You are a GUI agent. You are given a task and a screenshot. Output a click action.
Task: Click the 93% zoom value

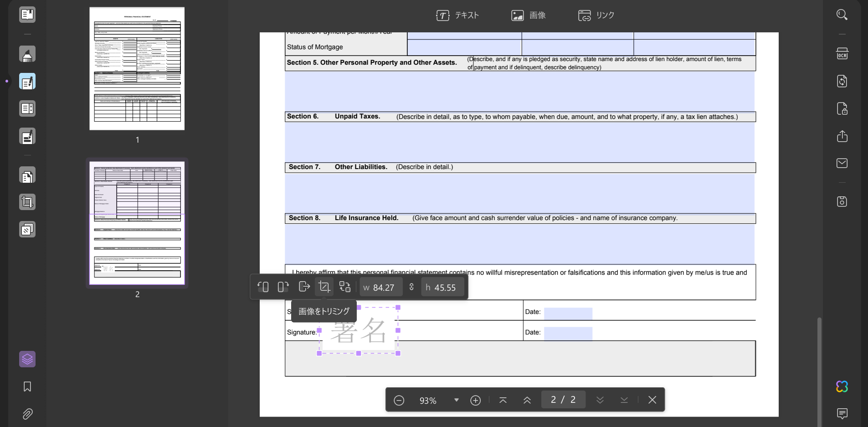click(x=428, y=401)
